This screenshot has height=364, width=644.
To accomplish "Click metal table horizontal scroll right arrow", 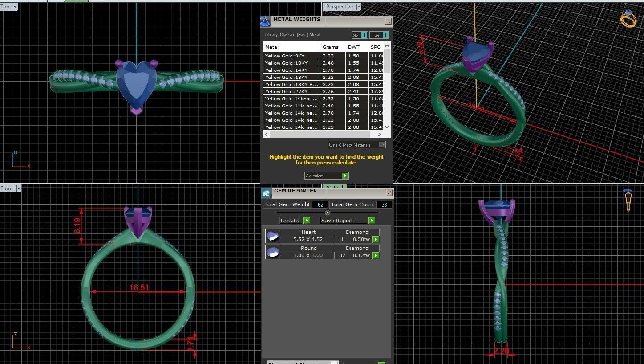I will [x=380, y=134].
